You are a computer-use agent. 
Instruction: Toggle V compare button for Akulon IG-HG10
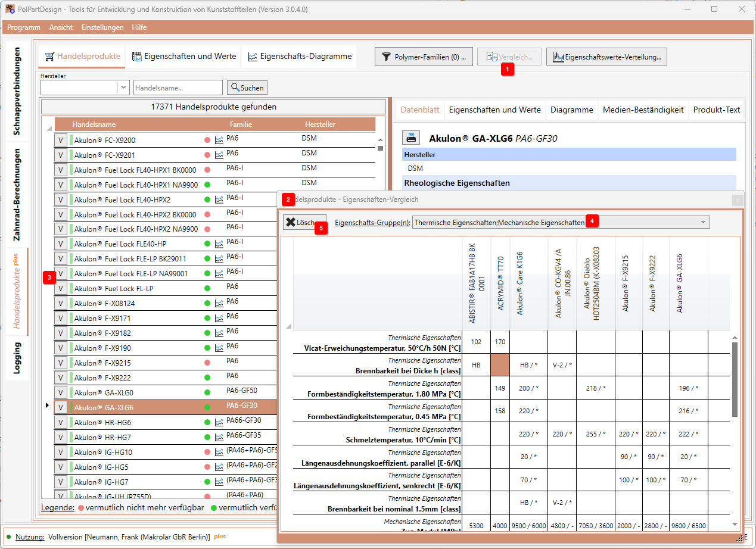60,452
